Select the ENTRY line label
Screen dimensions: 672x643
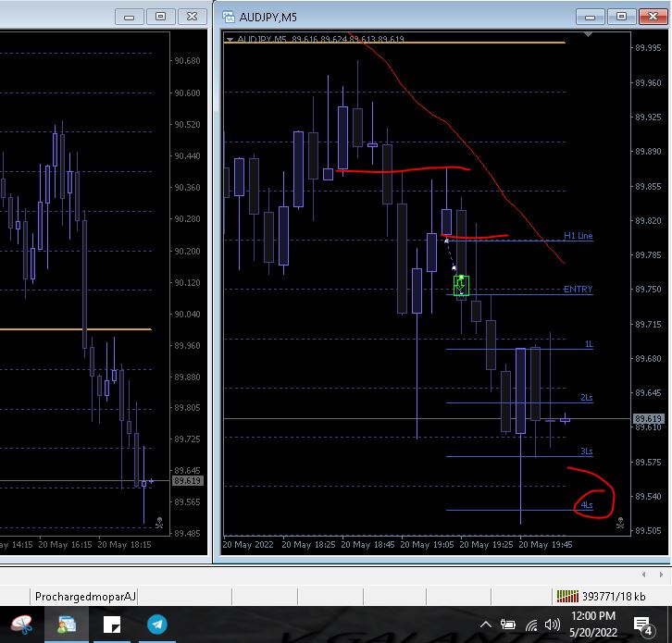(578, 290)
